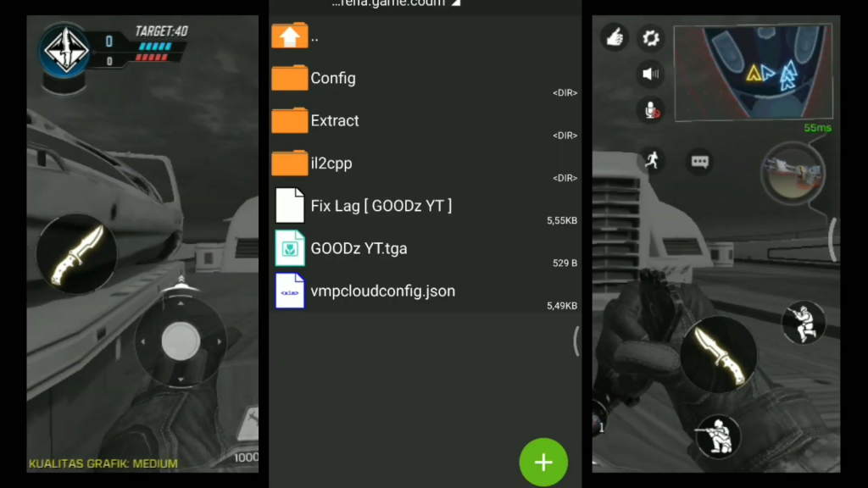The width and height of the screenshot is (868, 488).
Task: Click the 5,55KB file size
Action: tap(562, 220)
